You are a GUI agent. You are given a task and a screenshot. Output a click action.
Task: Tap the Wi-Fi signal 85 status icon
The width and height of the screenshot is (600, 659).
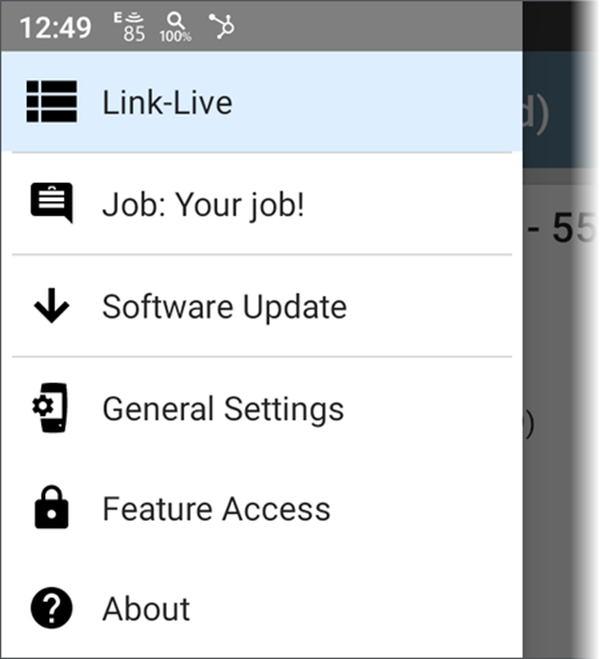point(131,27)
